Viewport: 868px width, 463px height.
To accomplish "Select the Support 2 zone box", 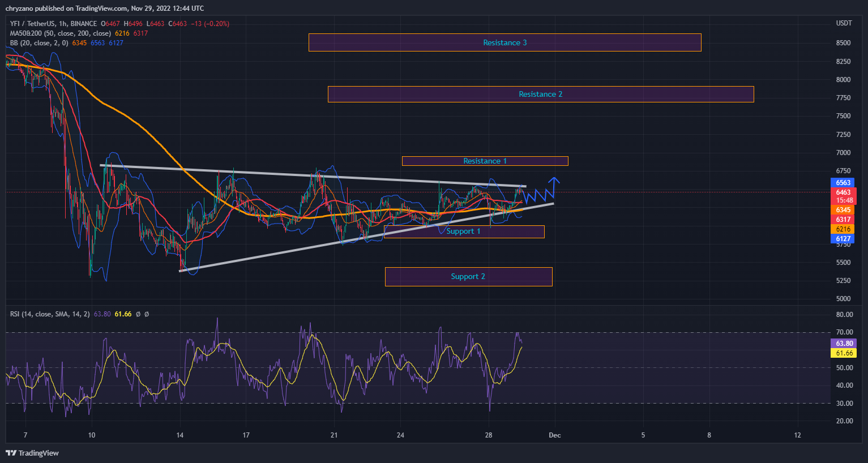I will (468, 276).
